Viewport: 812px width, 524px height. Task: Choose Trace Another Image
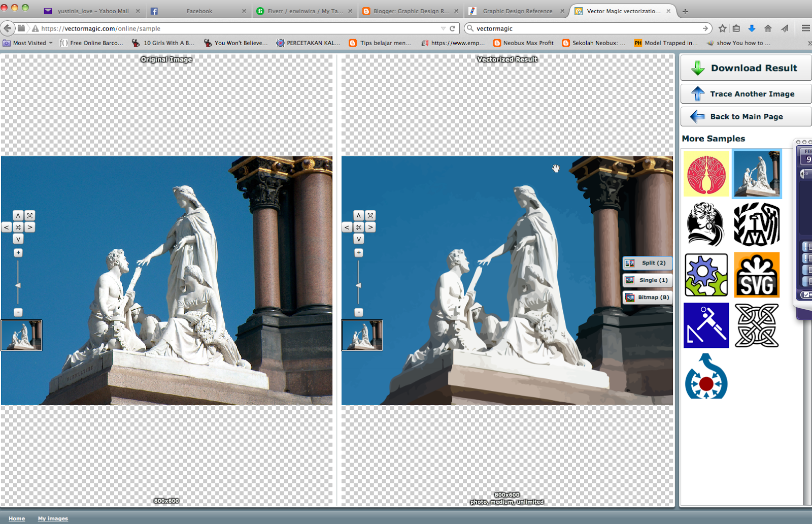(x=745, y=93)
